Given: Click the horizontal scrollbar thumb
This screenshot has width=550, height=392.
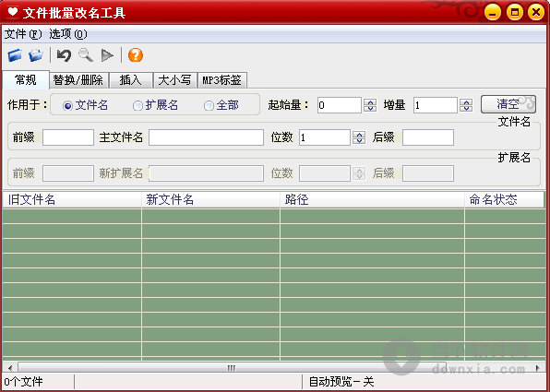Looking at the screenshot, I should [232, 368].
